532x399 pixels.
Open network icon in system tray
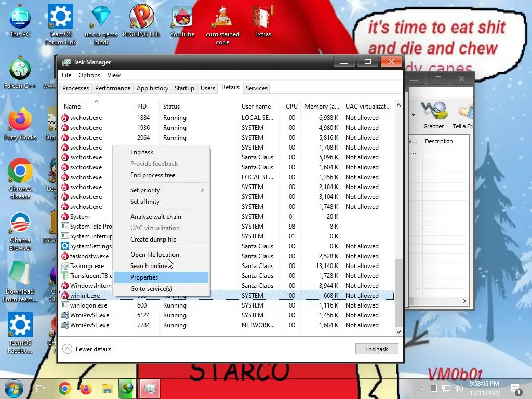[446, 389]
